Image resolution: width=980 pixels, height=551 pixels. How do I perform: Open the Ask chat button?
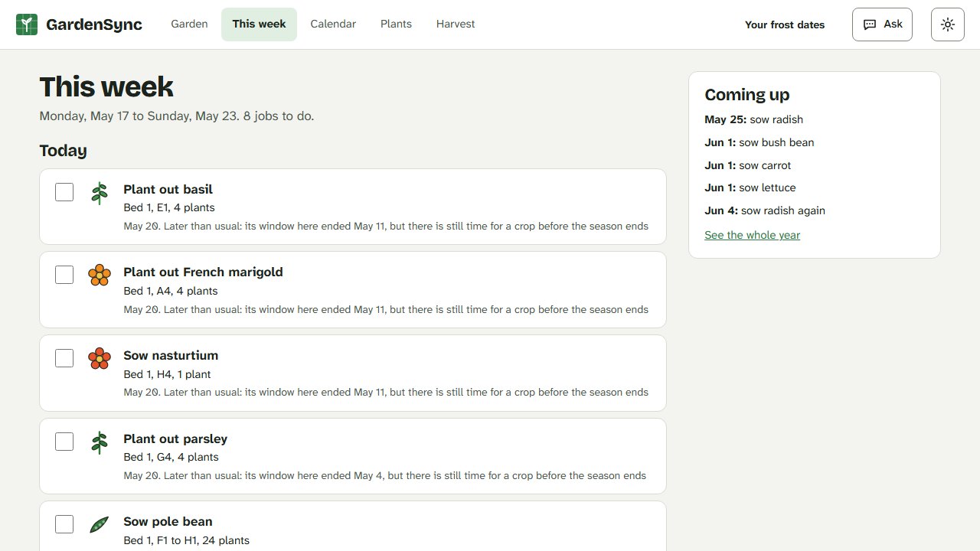coord(882,24)
